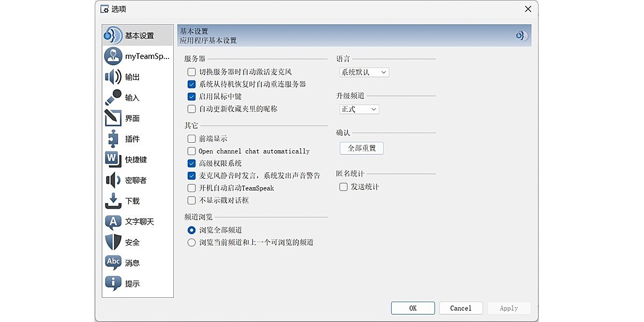This screenshot has width=644, height=322.
Task: Click Apply to save changes
Action: (x=509, y=308)
